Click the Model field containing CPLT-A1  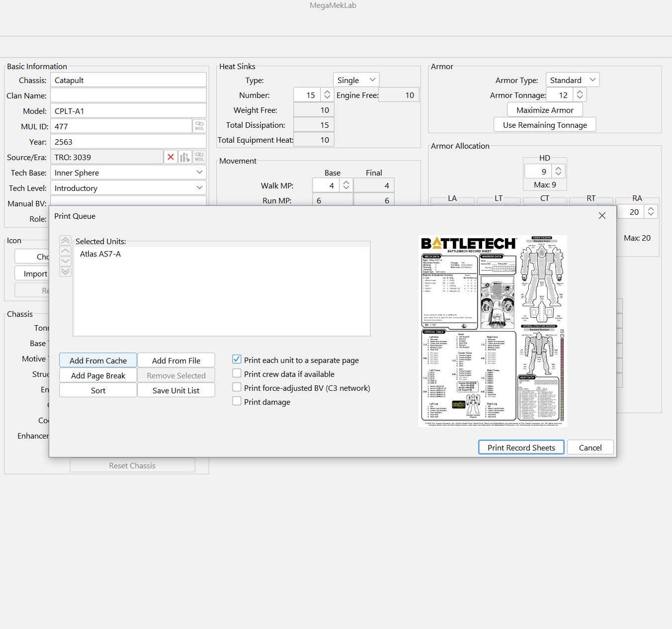click(128, 111)
